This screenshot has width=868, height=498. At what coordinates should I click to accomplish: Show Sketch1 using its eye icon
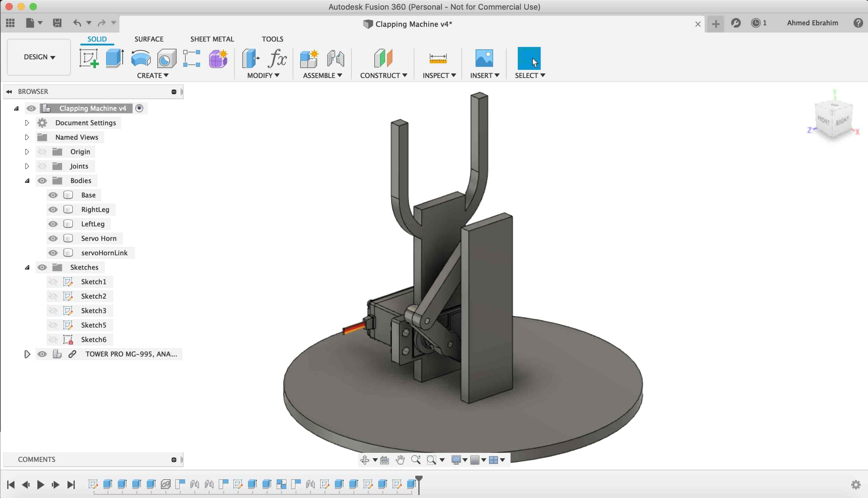point(53,282)
